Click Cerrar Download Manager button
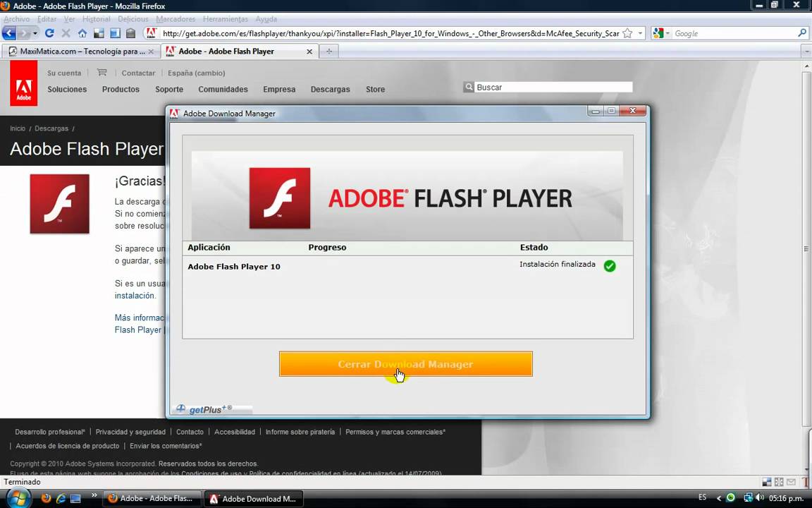Viewport: 812px width, 508px height. click(x=405, y=364)
